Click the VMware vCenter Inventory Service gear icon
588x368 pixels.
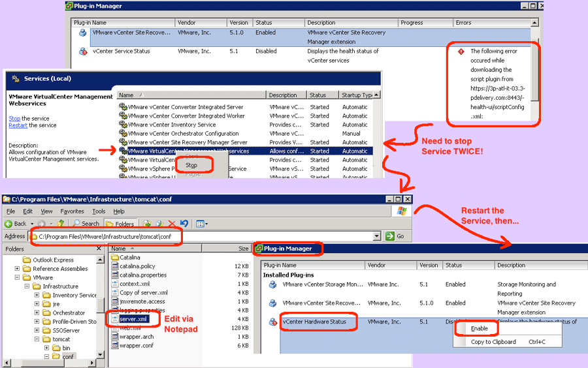(x=123, y=124)
